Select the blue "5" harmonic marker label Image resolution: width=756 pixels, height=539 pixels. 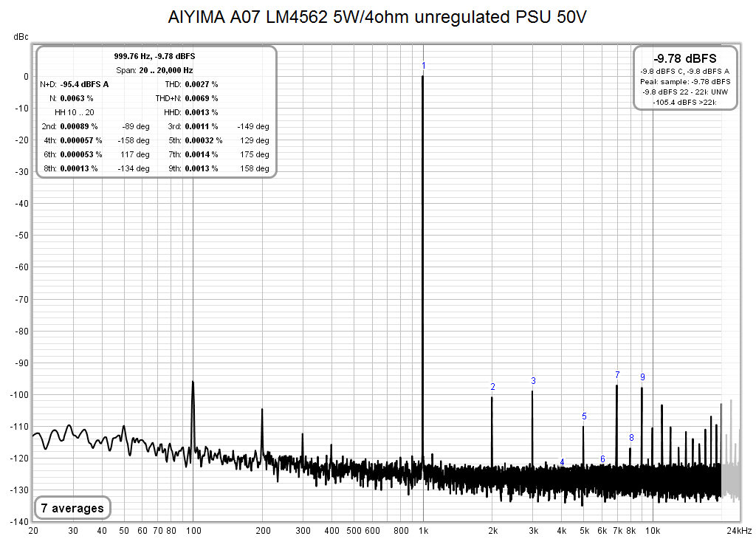click(x=585, y=416)
